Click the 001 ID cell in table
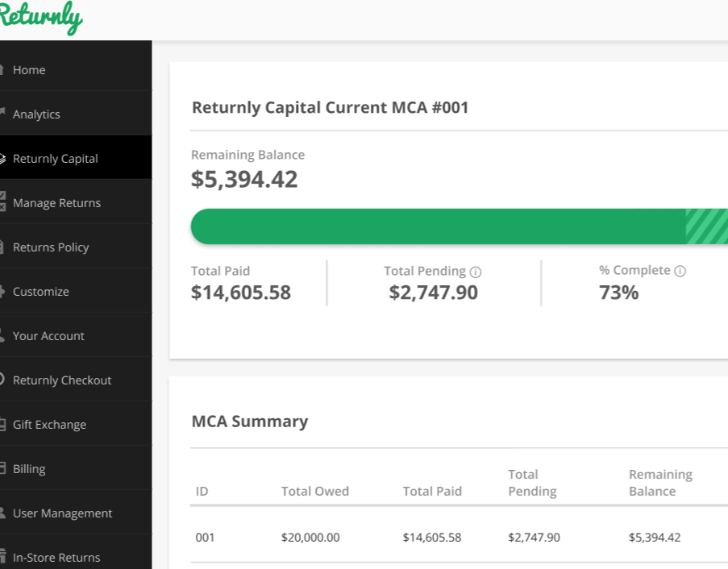The image size is (728, 569). point(205,538)
